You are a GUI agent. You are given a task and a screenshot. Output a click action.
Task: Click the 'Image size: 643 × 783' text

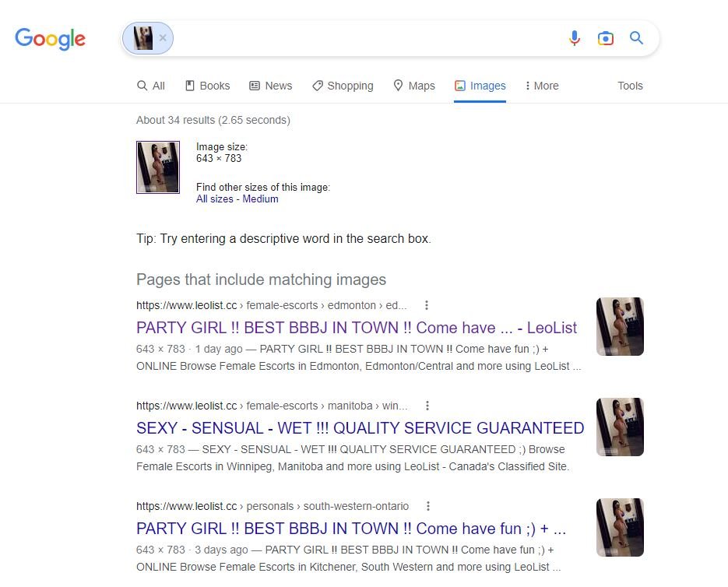pyautogui.click(x=221, y=153)
